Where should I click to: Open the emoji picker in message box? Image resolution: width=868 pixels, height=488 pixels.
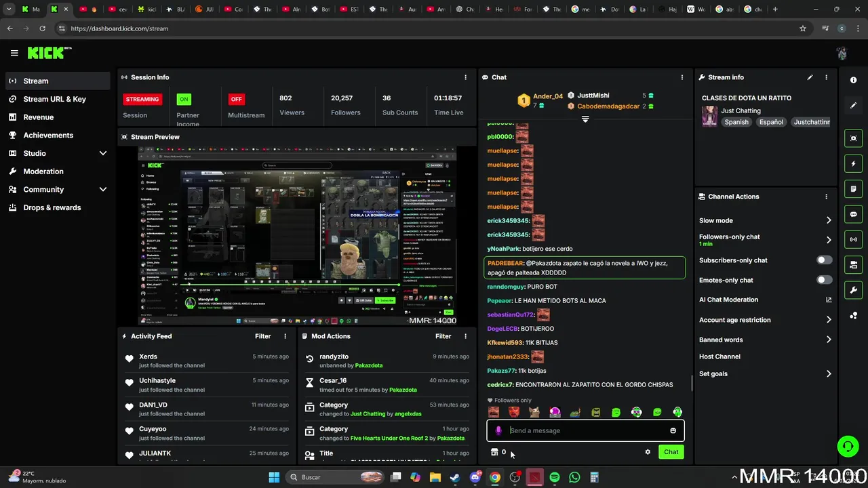point(673,430)
